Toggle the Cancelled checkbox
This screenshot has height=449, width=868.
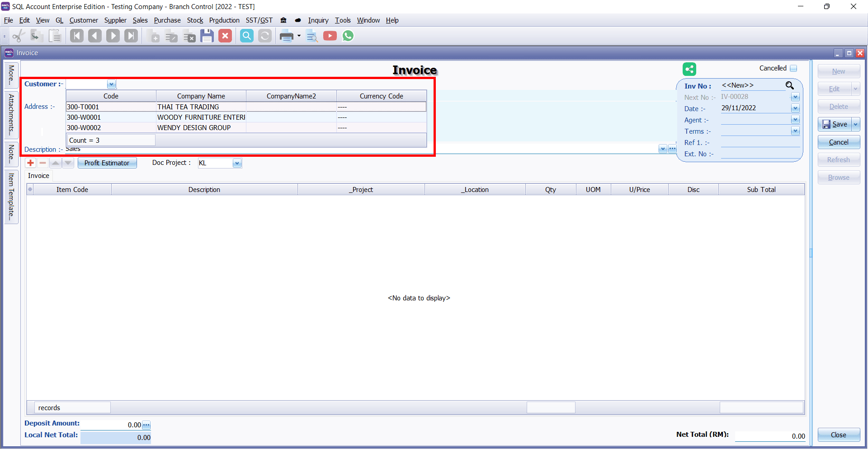click(793, 68)
